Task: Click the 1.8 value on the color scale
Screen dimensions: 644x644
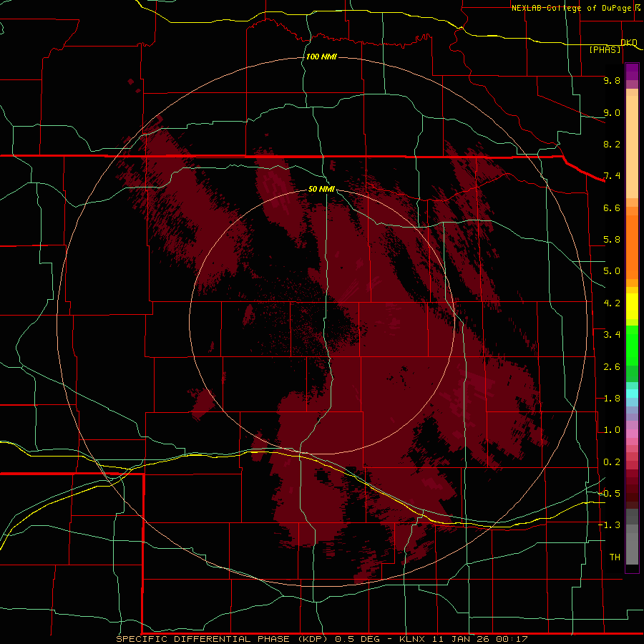Action: [x=612, y=399]
